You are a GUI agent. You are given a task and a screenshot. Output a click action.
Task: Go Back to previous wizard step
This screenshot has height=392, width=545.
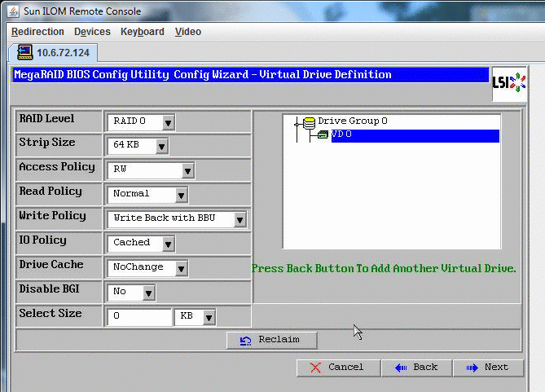(x=417, y=368)
